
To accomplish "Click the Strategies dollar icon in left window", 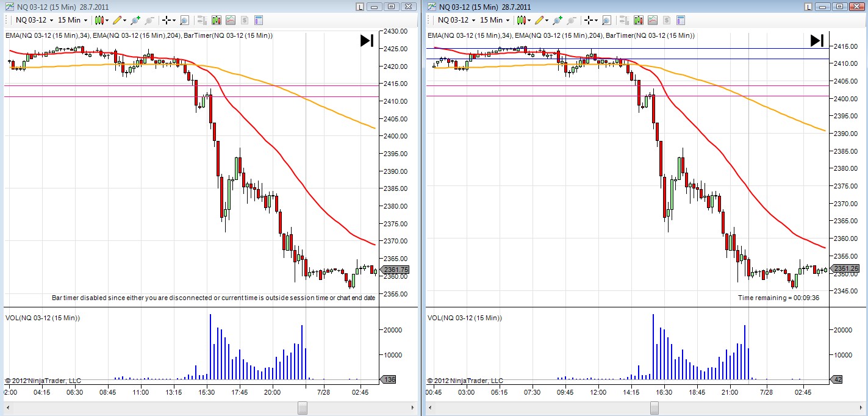I will [245, 20].
